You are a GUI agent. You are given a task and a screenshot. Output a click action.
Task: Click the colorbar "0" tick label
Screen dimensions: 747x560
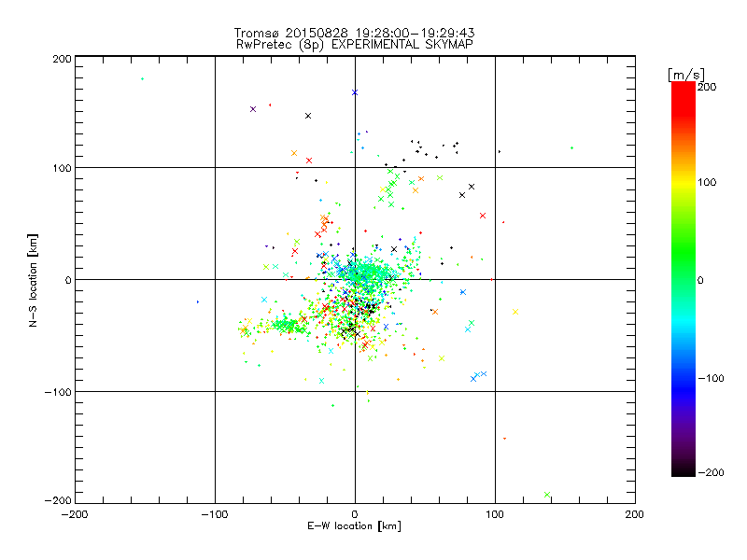click(700, 280)
